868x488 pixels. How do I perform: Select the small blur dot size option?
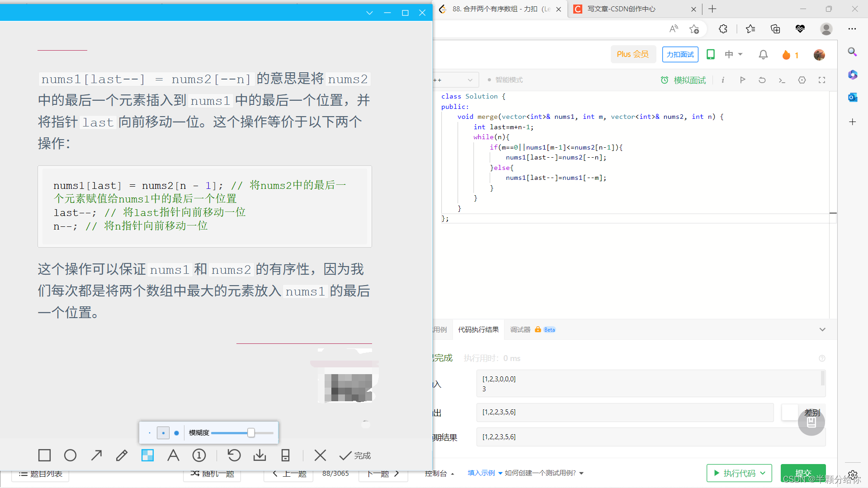coord(149,432)
